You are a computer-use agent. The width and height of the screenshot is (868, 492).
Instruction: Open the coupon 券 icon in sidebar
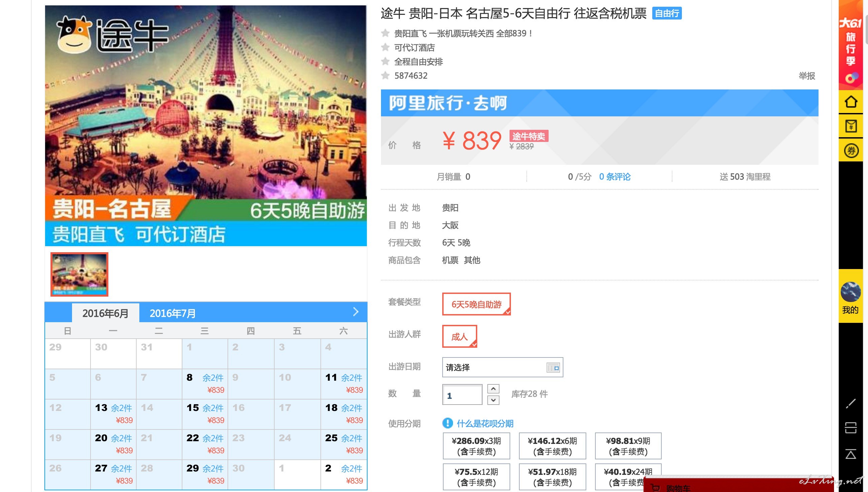850,151
